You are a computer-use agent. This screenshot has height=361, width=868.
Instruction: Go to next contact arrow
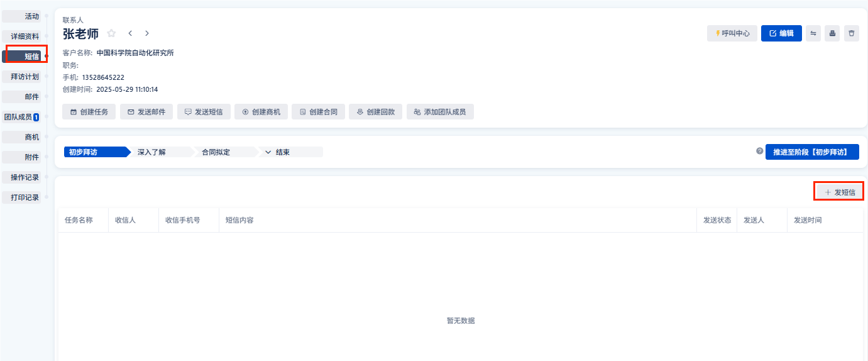(146, 33)
